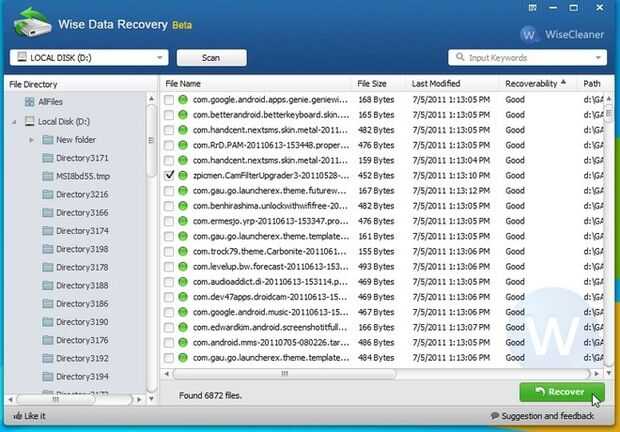Viewport: 620px width, 432px height.
Task: Click green status icon for com.betterandroid.betterkeyboard file
Action: pos(183,115)
